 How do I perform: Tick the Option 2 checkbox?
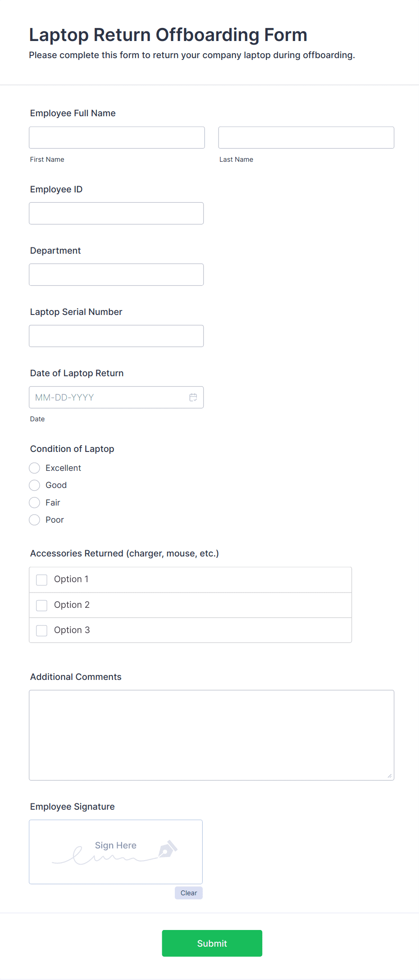pos(42,605)
